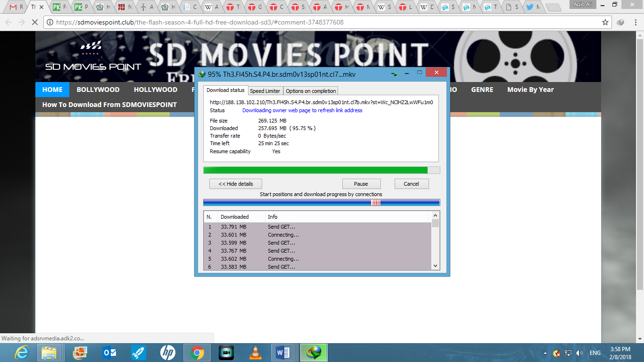Click the Chrome extension icon beside the star
The image size is (644, 362).
pos(620,22)
